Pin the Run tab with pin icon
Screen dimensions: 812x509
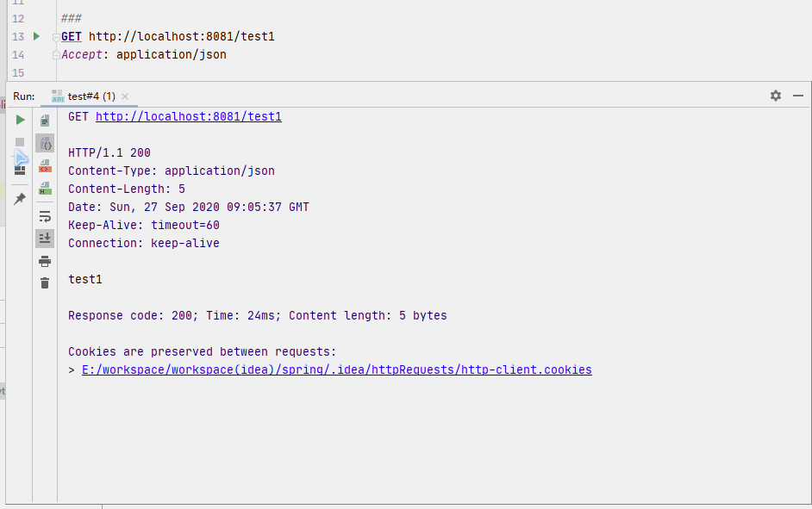pyautogui.click(x=20, y=198)
